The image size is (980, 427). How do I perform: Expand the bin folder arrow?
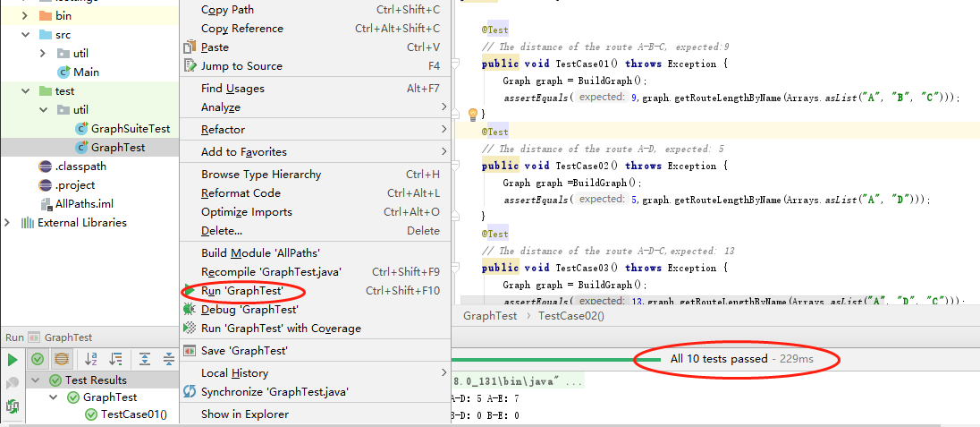(26, 15)
